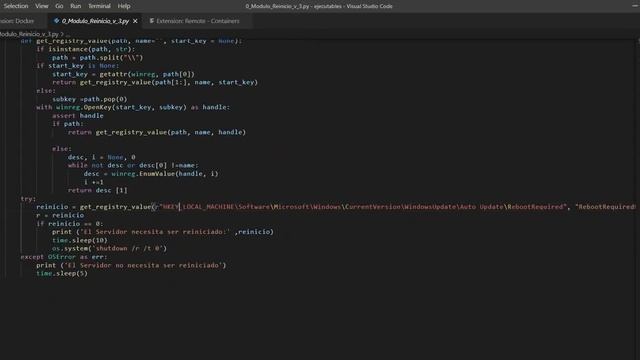This screenshot has height=360, width=640.
Task: Click the 'assert handle' line
Action: [x=78, y=116]
